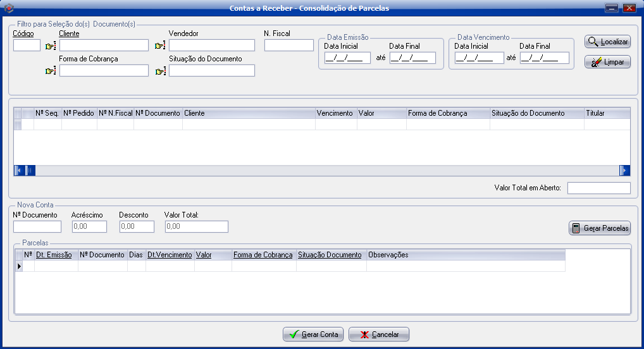644x349 pixels.
Task: Click the hand icon beside Forma de Cobrança
Action: [51, 71]
